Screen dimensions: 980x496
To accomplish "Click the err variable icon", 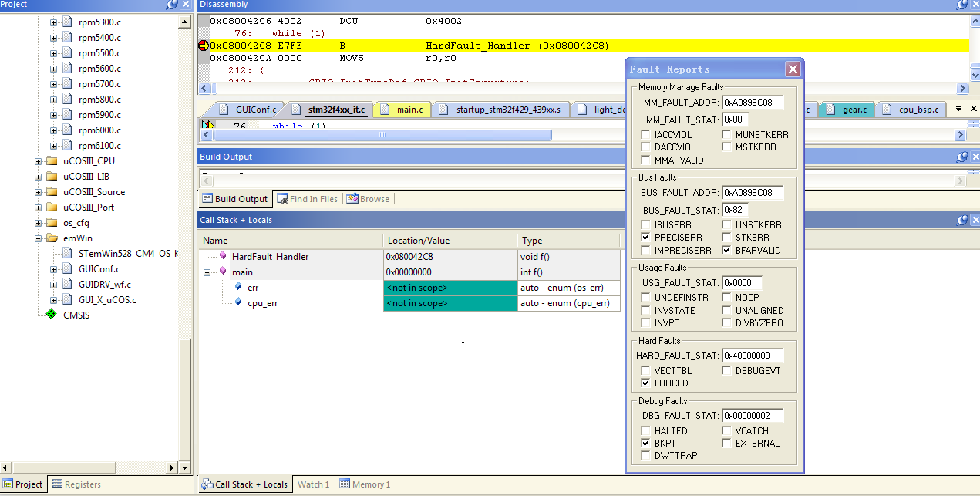I will (x=238, y=287).
